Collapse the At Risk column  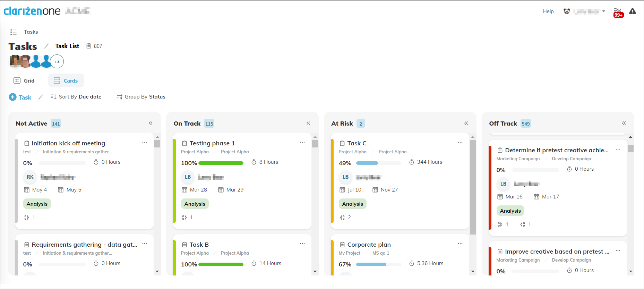click(x=466, y=123)
